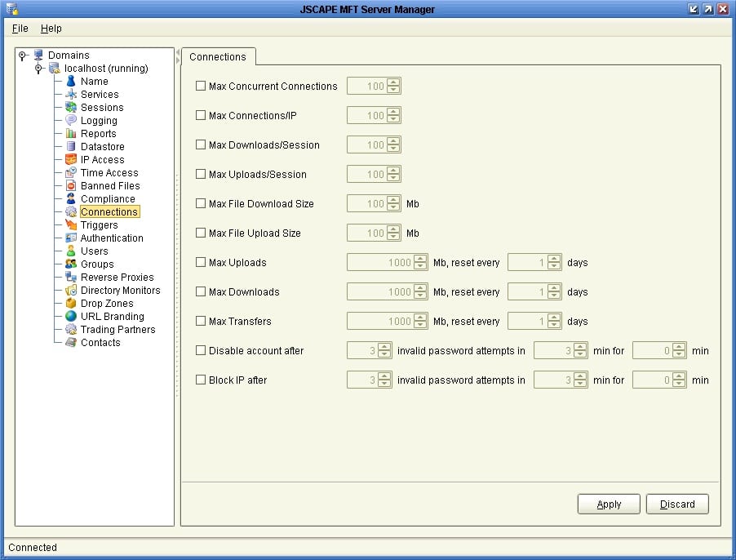Enable Max Concurrent Connections checkbox
Screen dimensions: 736x560
point(201,86)
